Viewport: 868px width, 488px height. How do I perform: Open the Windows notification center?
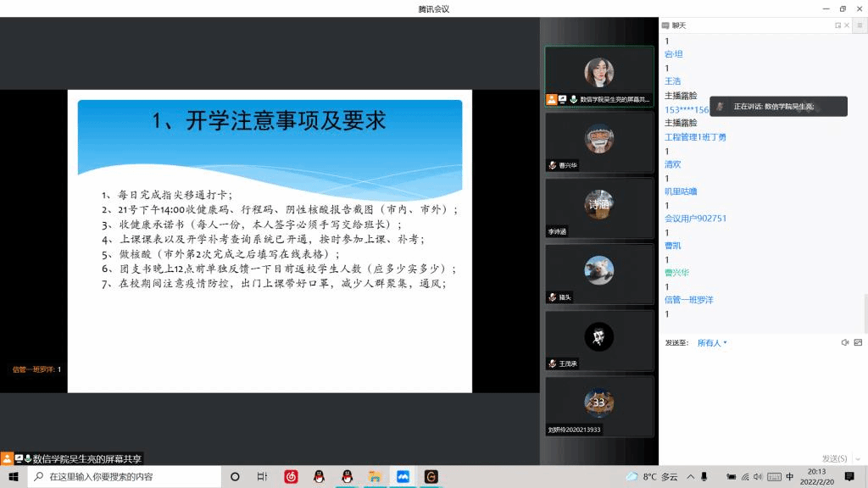tap(849, 476)
